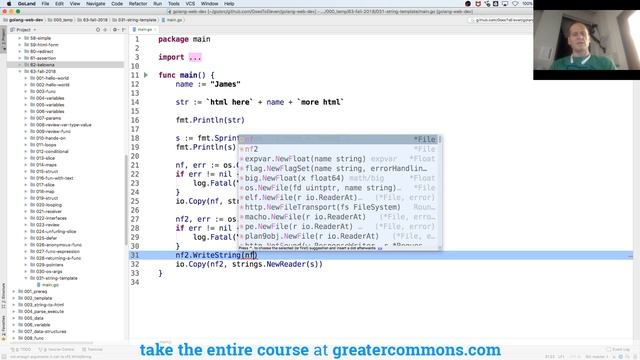Click the Wi-Fi status icon in menu bar
The height and width of the screenshot is (360, 640).
point(515,4)
